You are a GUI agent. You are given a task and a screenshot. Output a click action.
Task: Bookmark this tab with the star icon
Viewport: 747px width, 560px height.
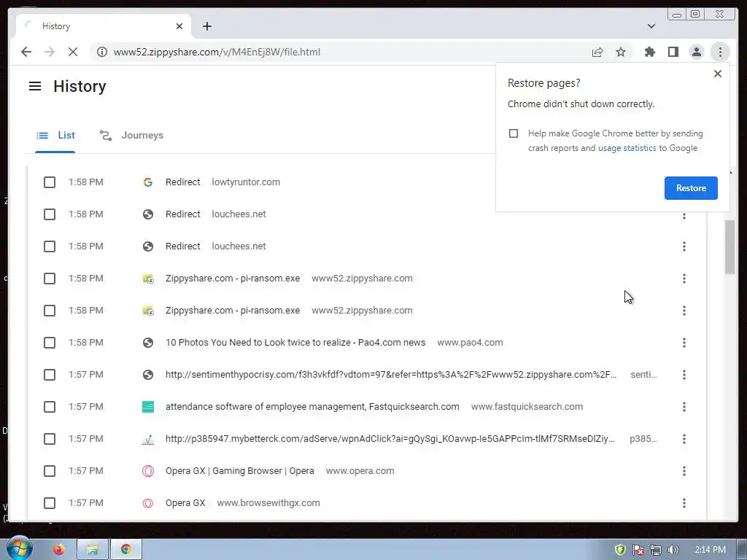tap(621, 52)
